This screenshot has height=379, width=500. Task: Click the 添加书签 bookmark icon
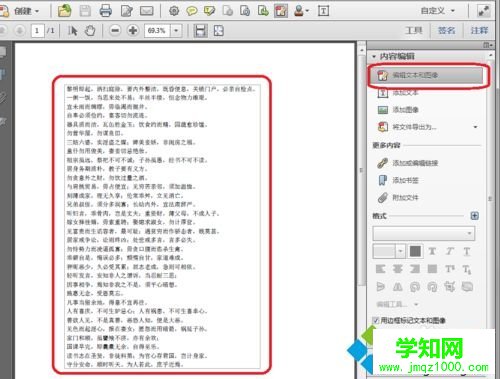click(x=383, y=180)
